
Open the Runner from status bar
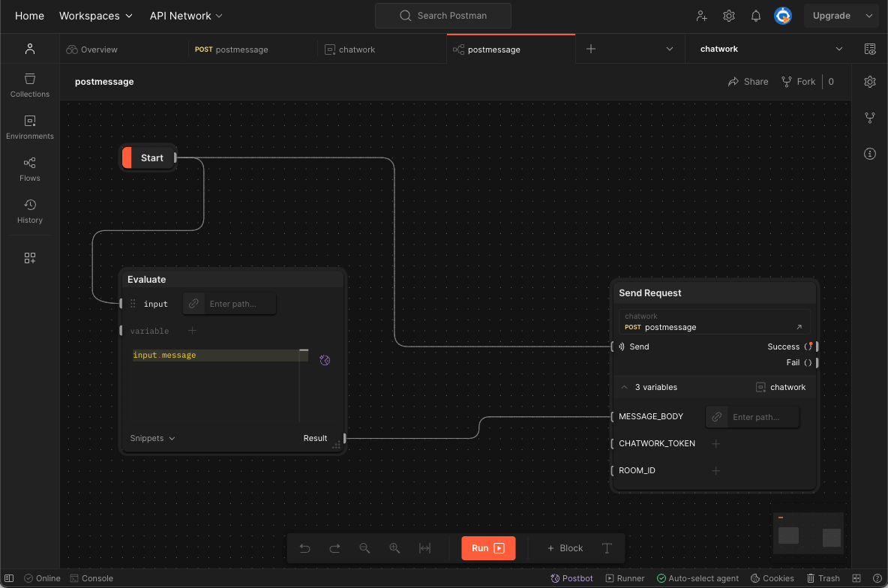[625, 578]
